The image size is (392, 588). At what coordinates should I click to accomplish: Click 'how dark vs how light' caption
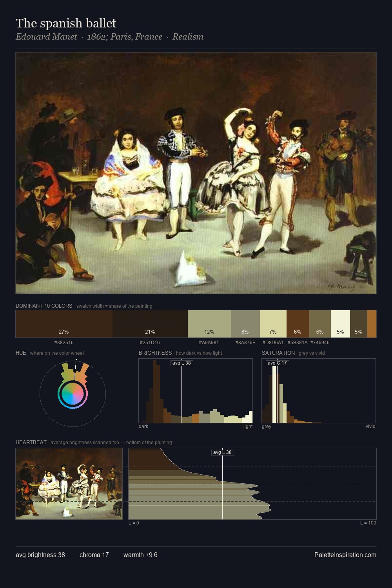coord(199,353)
